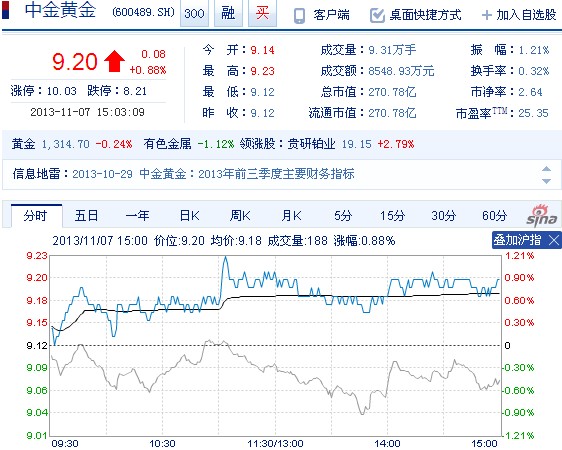Click the red up-arrow price indicator

114,61
